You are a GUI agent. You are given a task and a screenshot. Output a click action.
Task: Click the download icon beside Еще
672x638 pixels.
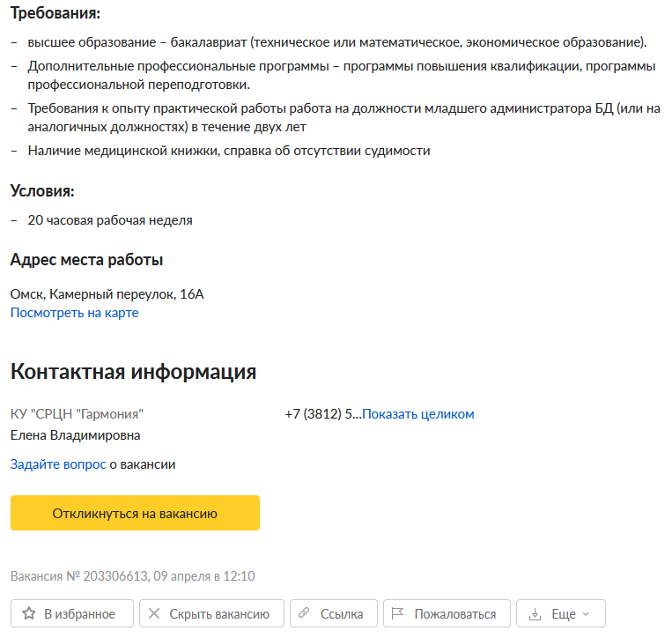pos(535,614)
